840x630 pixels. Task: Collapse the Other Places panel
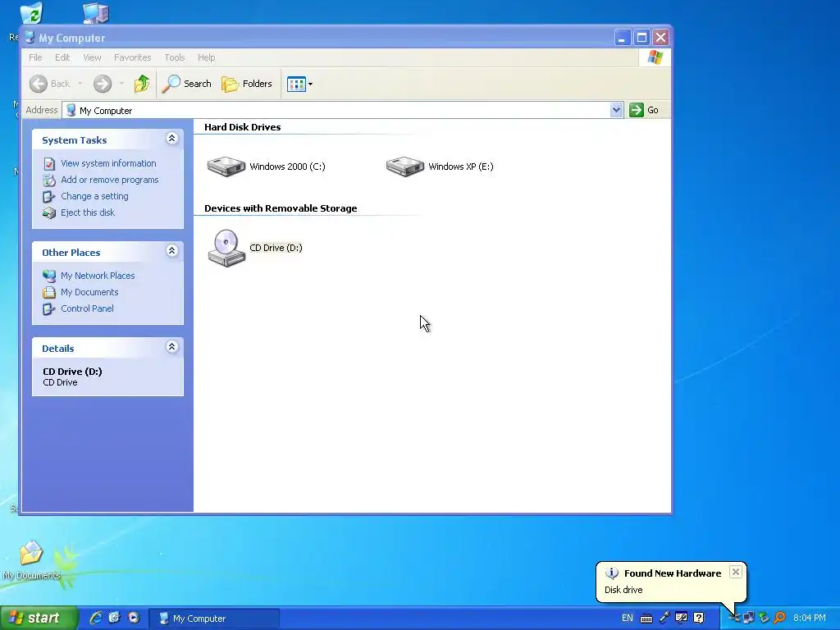click(x=171, y=251)
